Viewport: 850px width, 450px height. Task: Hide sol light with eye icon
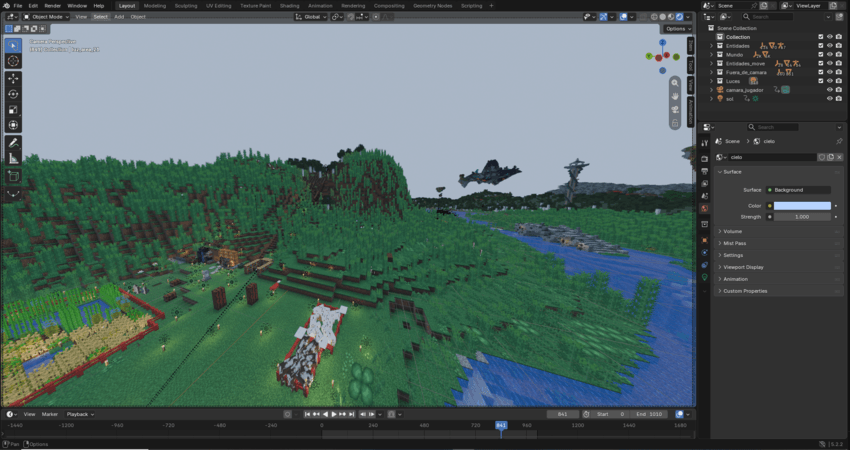pyautogui.click(x=829, y=99)
